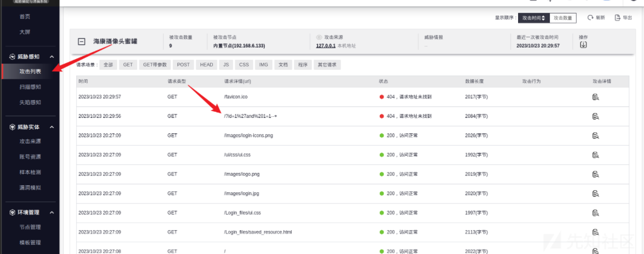This screenshot has width=644, height=254.
Task: Open 账号资源 in the sidebar
Action: click(x=30, y=157)
